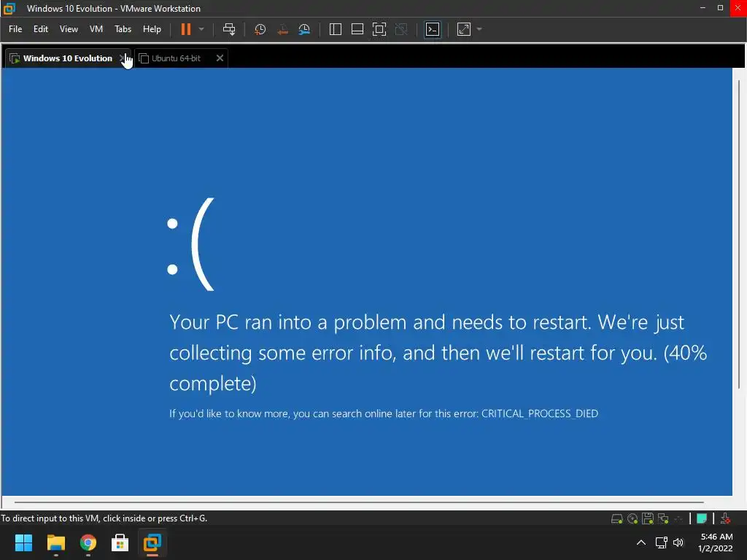The image size is (747, 560).
Task: Click the Unity mode toolbar icon
Action: pyautogui.click(x=402, y=29)
